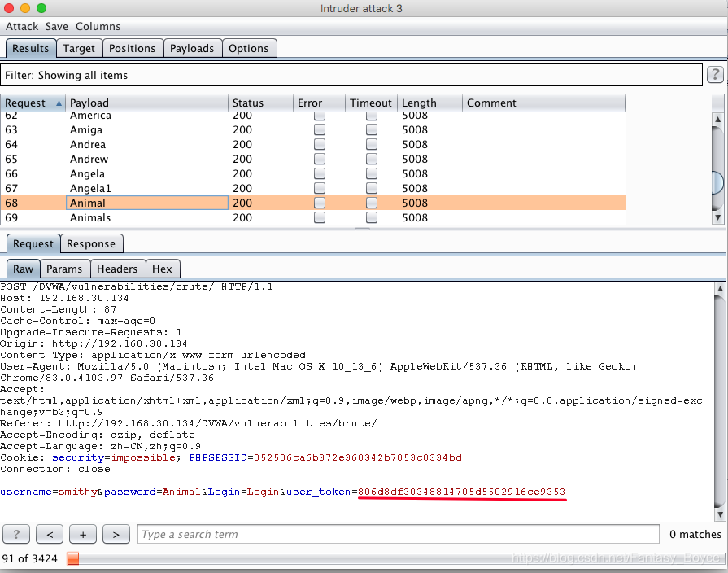
Task: Click the request pane scrollbar track
Action: [720, 401]
